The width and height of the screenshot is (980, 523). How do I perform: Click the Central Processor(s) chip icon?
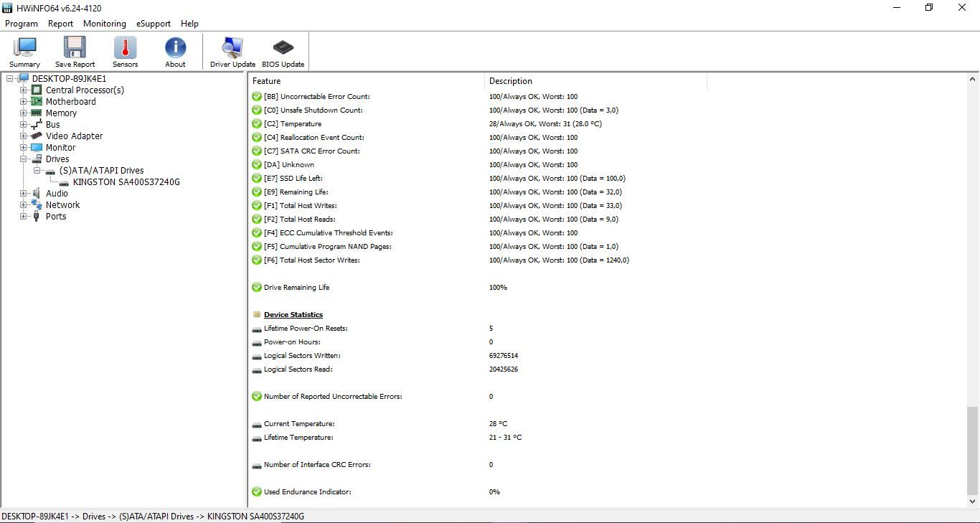37,90
